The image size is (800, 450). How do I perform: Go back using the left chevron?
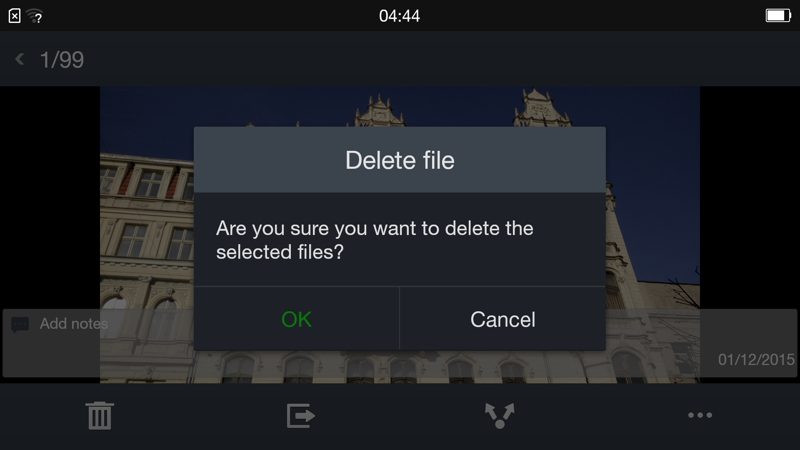click(20, 59)
